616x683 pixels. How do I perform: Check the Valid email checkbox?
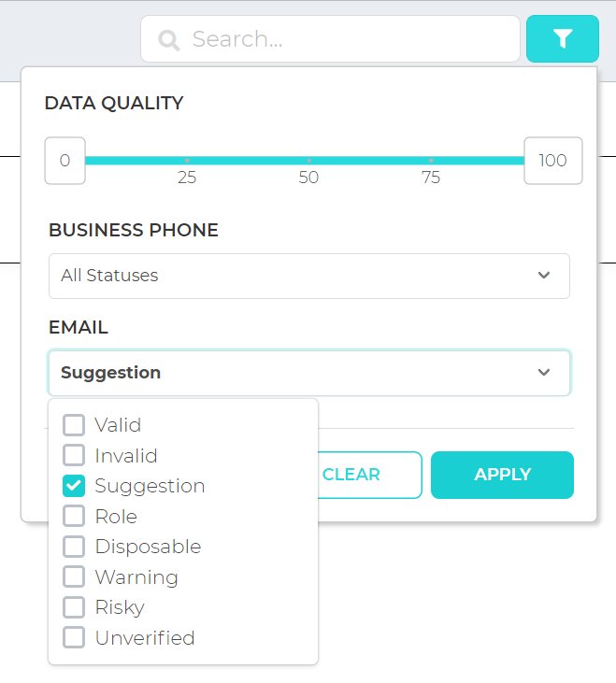pyautogui.click(x=74, y=425)
